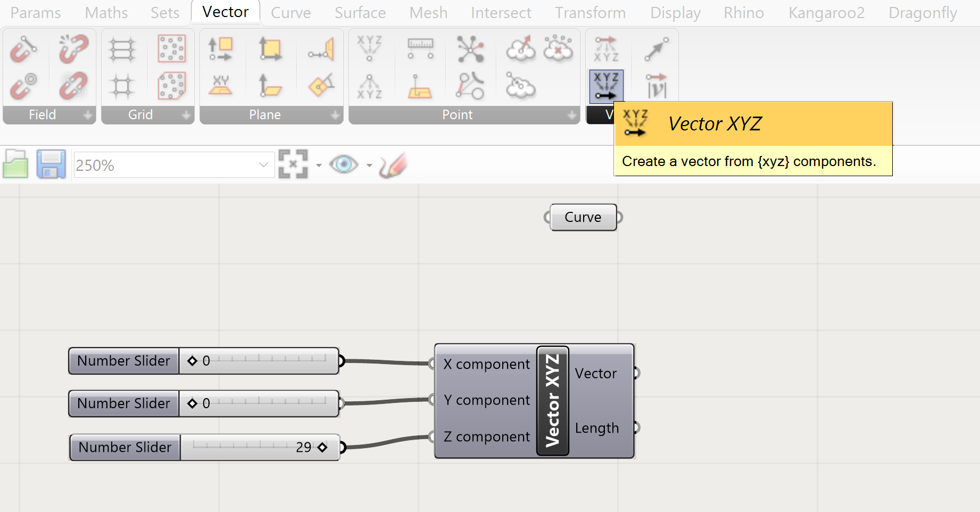This screenshot has height=512, width=980.
Task: Select a magnet icon in the Field panel
Action: (x=23, y=49)
